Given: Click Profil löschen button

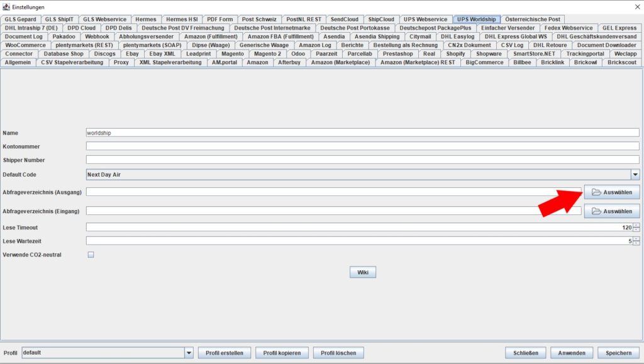Looking at the screenshot, I should coord(339,353).
